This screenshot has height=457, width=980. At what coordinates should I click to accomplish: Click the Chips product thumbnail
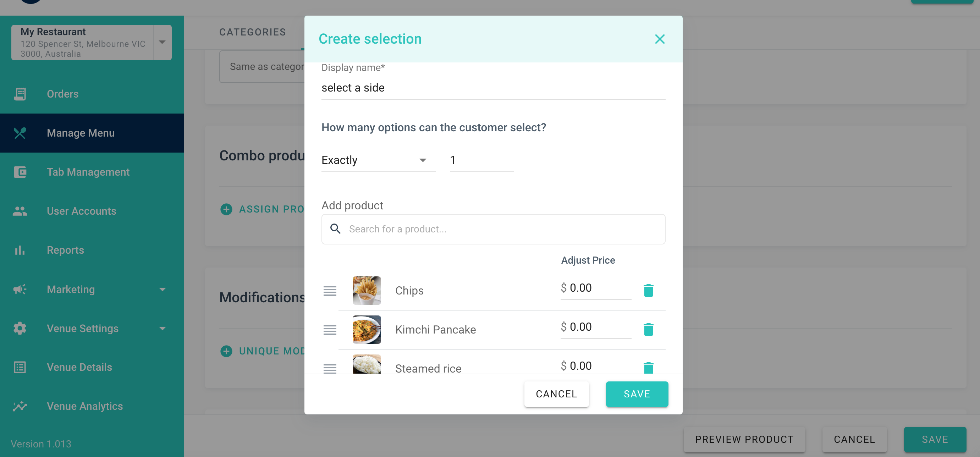tap(367, 290)
